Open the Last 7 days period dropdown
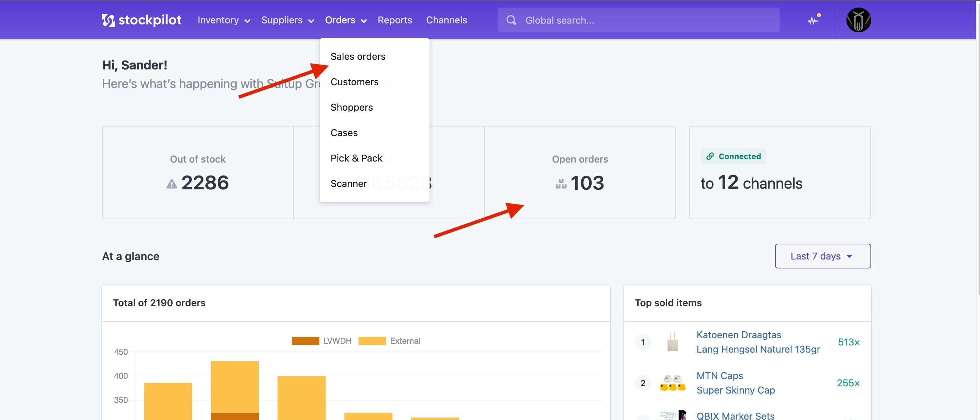Image resolution: width=980 pixels, height=420 pixels. pos(822,256)
